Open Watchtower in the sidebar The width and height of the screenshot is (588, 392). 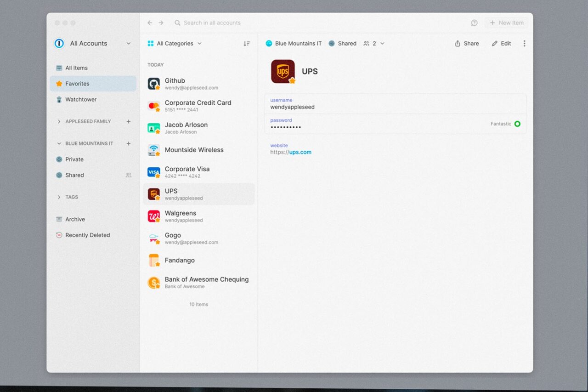coord(80,99)
